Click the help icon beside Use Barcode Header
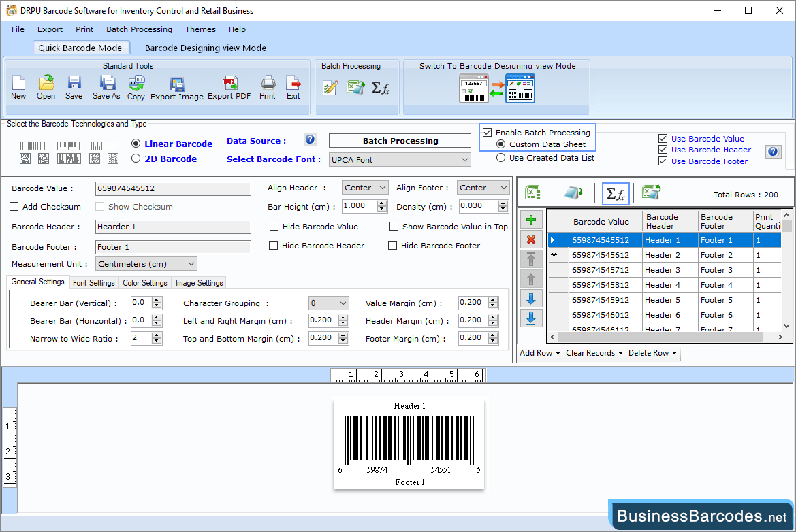The image size is (796, 532). [x=773, y=151]
